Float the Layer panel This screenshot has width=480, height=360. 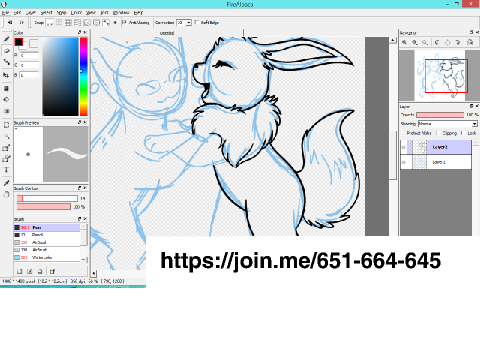[471, 106]
